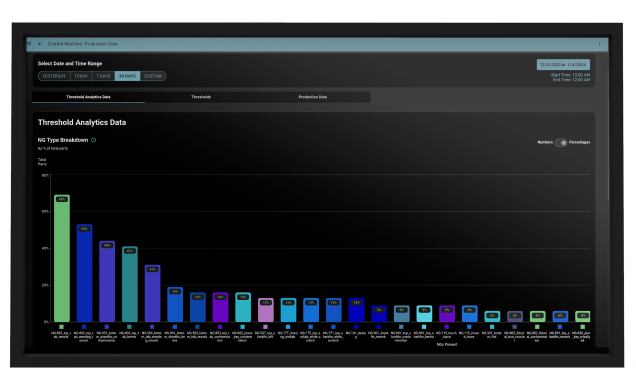Toggle the Numbers/Percentages switch

(561, 142)
